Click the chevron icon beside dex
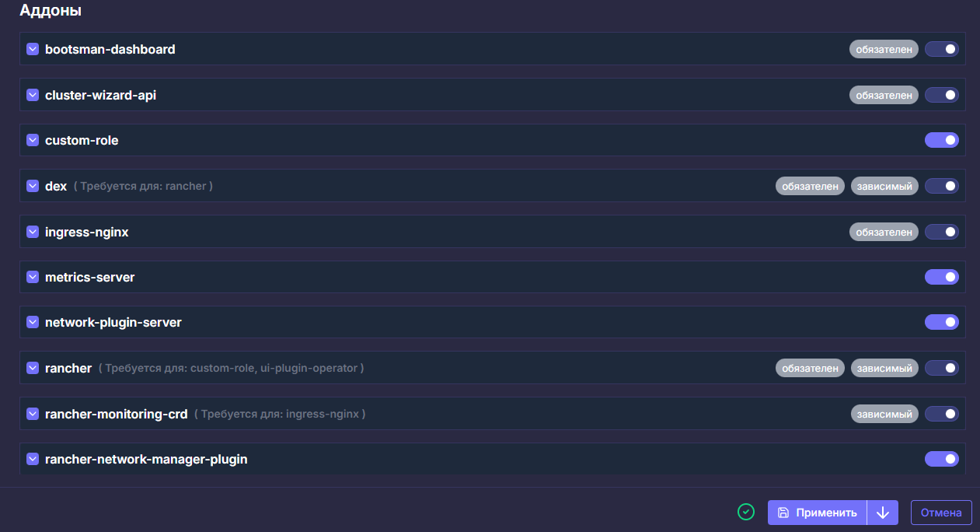This screenshot has width=980, height=532. pyautogui.click(x=33, y=186)
